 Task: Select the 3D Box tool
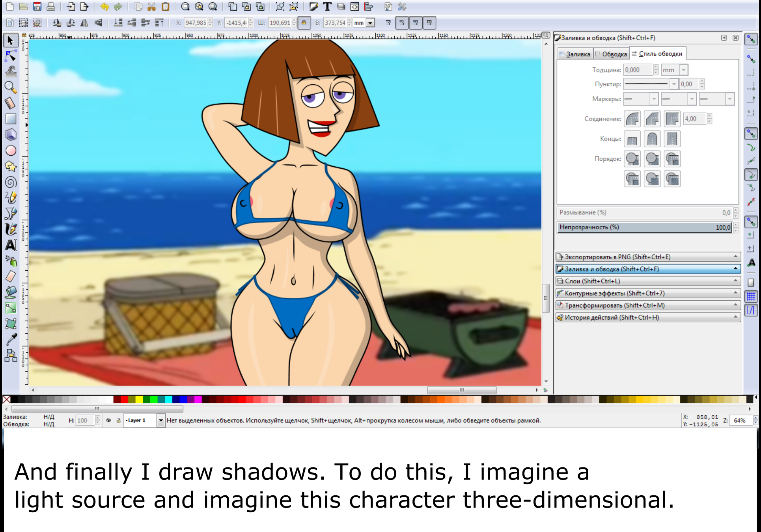tap(11, 134)
